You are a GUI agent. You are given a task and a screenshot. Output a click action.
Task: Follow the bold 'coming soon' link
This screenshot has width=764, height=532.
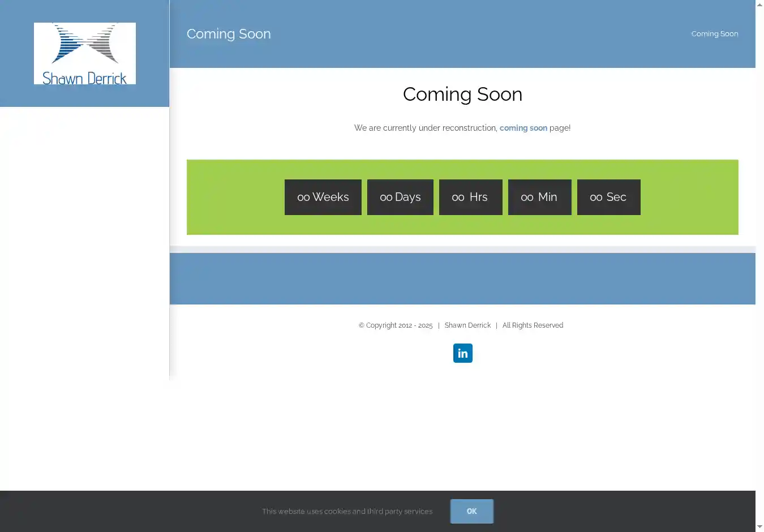(523, 128)
